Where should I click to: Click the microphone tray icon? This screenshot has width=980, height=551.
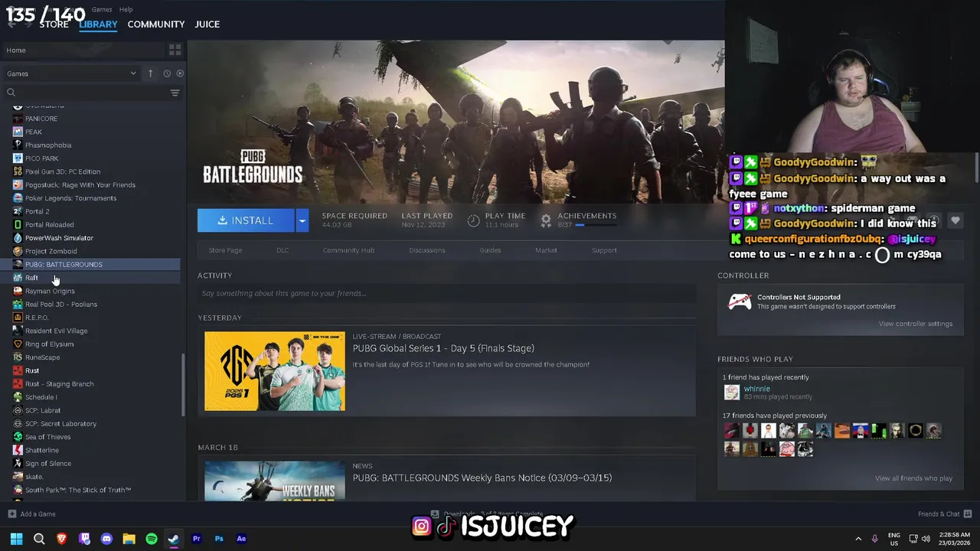tap(874, 539)
